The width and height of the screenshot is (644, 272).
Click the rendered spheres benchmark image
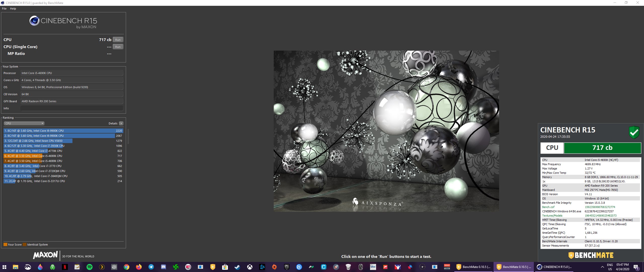[386, 131]
